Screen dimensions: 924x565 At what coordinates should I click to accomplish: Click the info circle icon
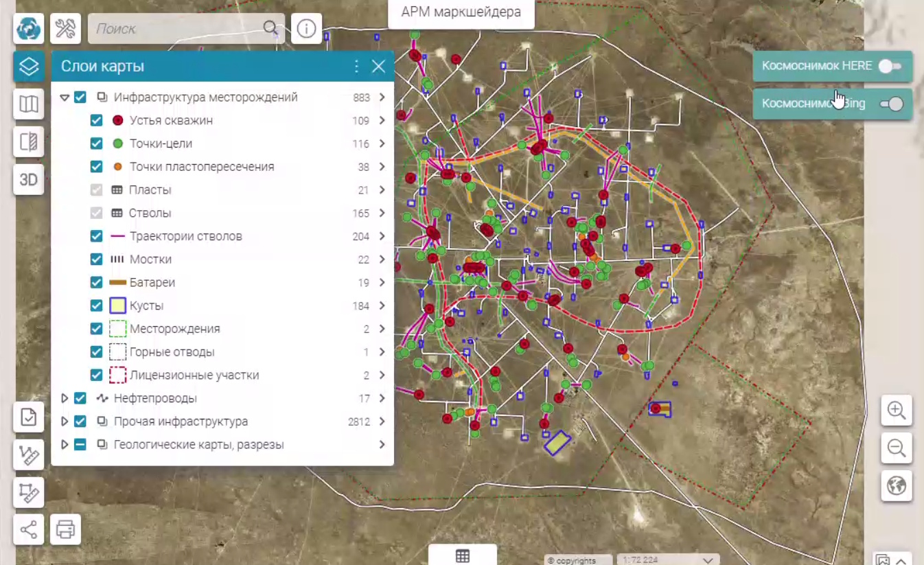tap(306, 29)
